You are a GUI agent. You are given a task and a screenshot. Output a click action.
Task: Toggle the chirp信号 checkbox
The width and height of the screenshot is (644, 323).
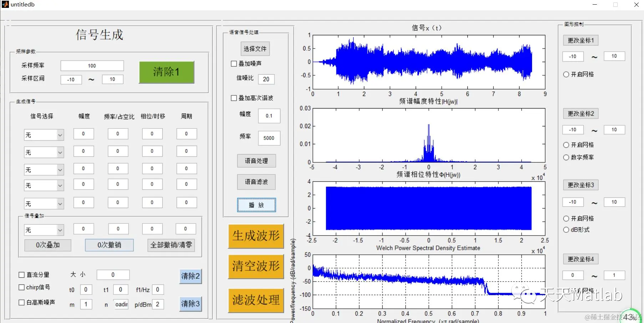[21, 287]
